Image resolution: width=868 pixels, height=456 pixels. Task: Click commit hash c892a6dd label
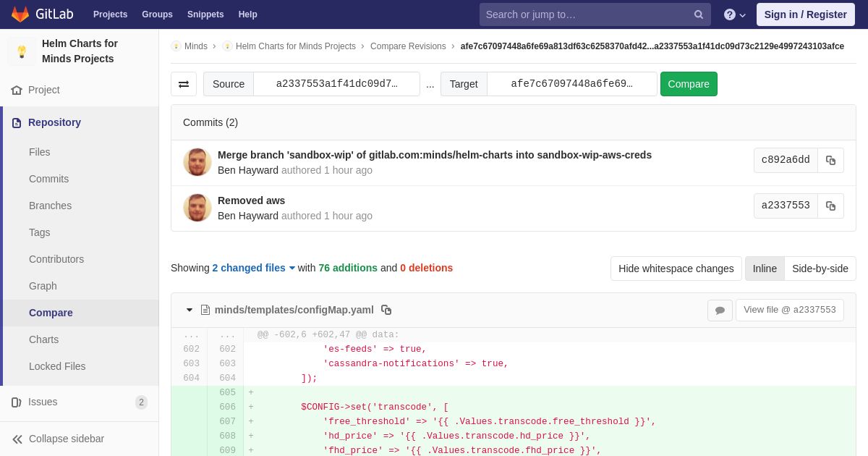coord(786,161)
